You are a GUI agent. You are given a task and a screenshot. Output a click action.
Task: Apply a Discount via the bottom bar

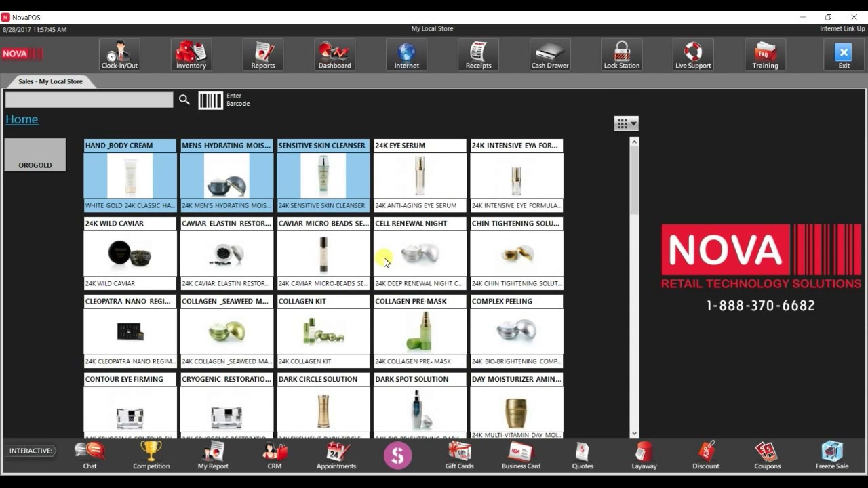coord(706,455)
